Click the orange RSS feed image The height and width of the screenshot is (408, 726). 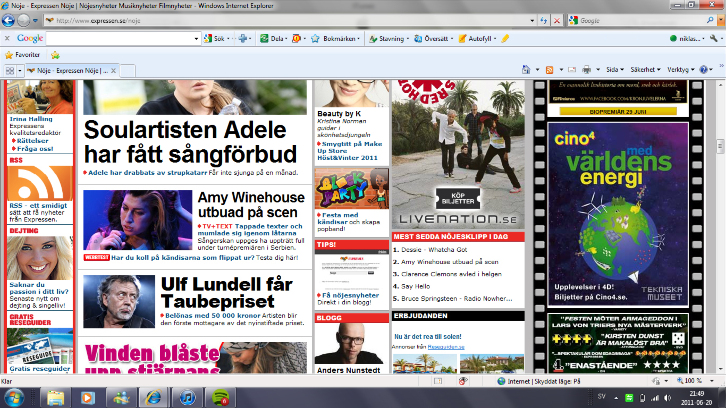40,183
